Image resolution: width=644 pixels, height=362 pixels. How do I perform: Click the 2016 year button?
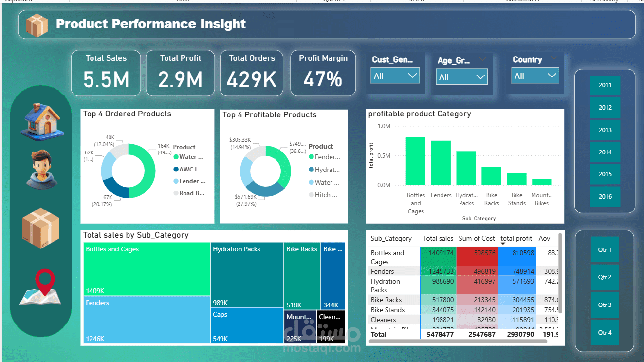pyautogui.click(x=605, y=196)
